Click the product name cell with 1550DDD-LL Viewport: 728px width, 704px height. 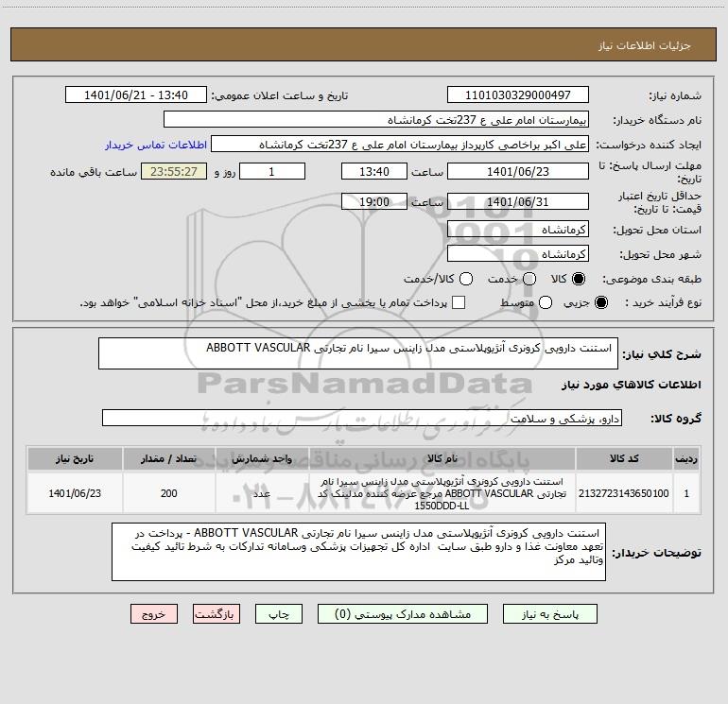tap(442, 493)
